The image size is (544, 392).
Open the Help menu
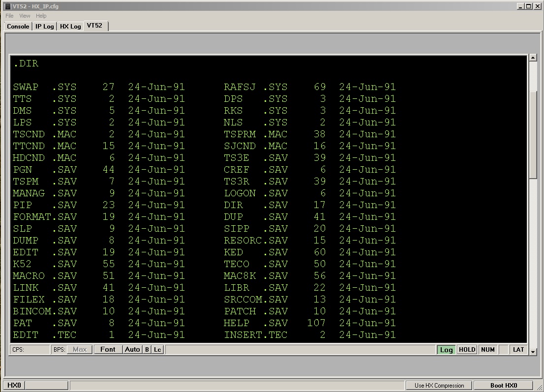click(41, 16)
